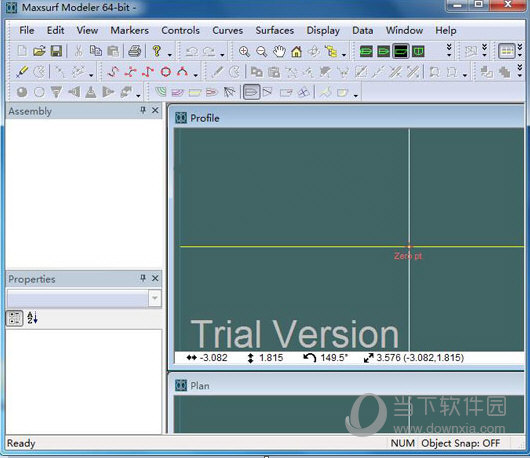Zoom out with the minus magnifier icon
Image resolution: width=530 pixels, height=458 pixels.
pos(261,51)
